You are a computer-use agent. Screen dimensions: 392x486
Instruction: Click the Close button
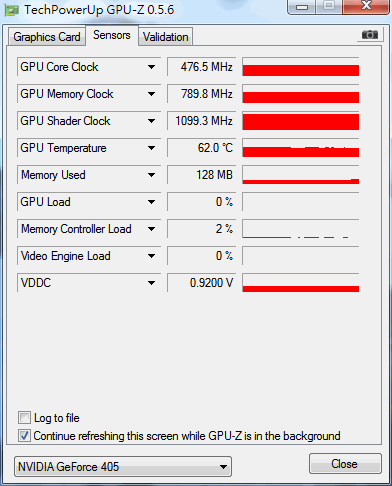click(x=345, y=464)
